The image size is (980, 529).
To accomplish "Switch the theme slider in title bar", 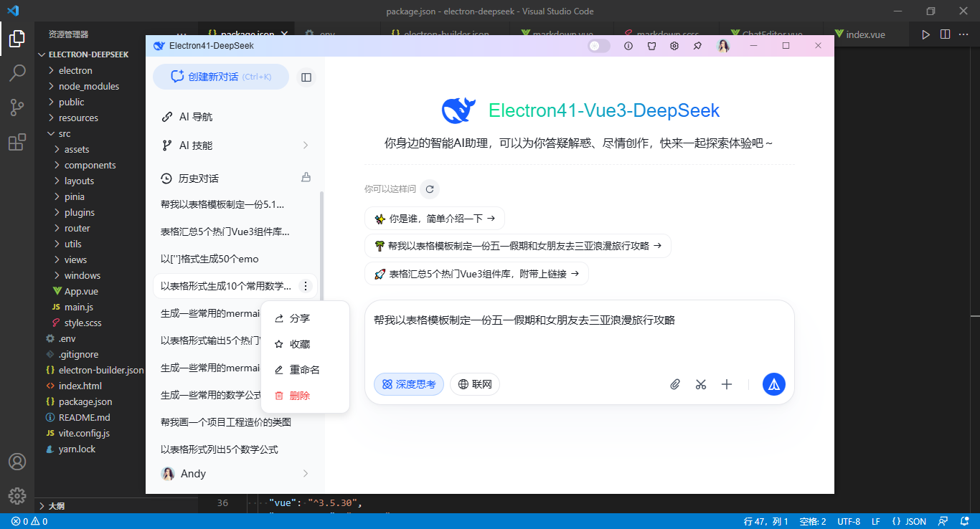I will pos(598,45).
